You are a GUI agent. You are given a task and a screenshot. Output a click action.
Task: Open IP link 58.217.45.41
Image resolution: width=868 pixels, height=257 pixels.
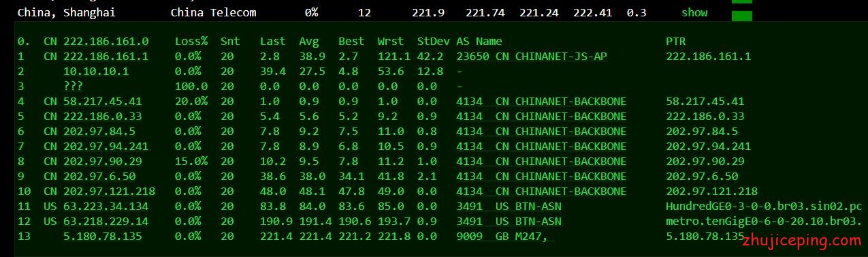click(x=102, y=102)
